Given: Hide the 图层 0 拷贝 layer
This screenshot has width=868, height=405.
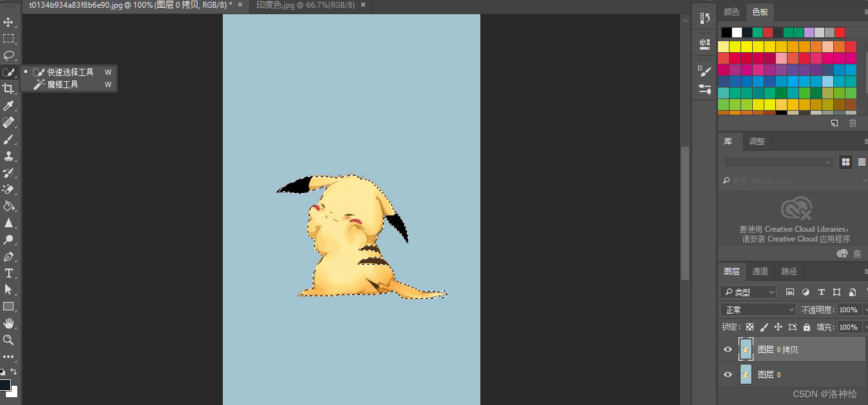Looking at the screenshot, I should (728, 350).
